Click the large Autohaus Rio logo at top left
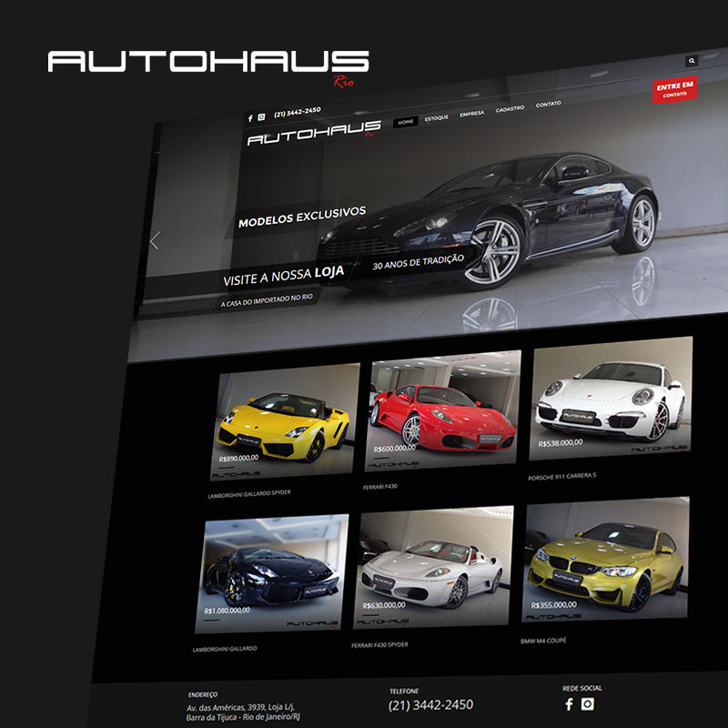The image size is (728, 728). tap(208, 67)
